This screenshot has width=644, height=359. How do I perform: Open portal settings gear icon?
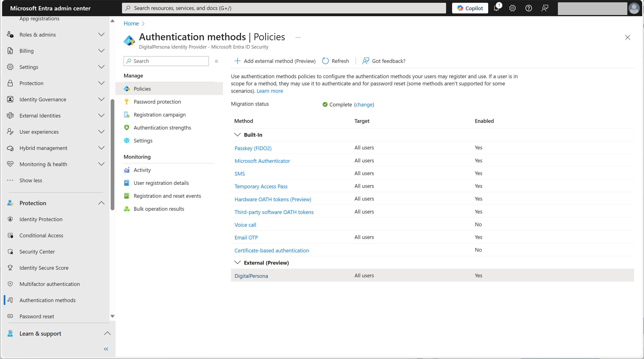pos(512,8)
